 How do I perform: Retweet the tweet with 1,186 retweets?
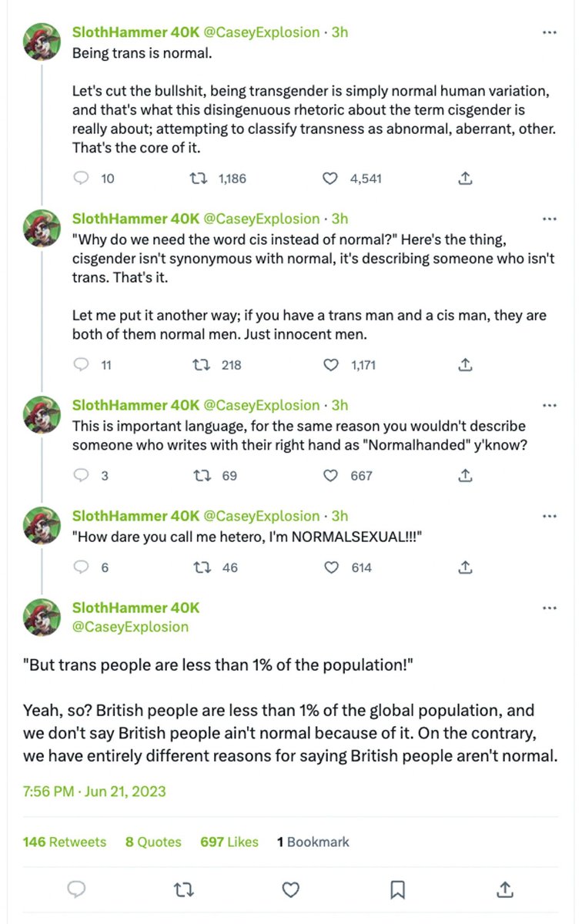tap(199, 179)
